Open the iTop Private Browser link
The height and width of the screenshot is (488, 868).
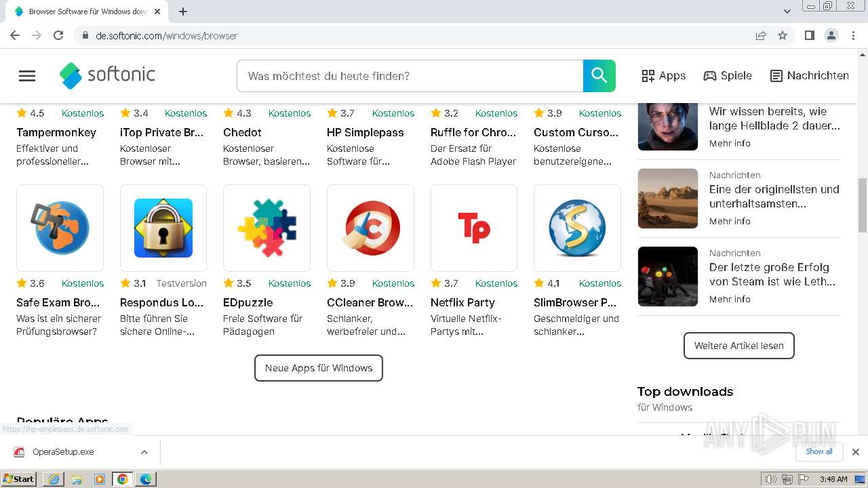pyautogui.click(x=162, y=132)
